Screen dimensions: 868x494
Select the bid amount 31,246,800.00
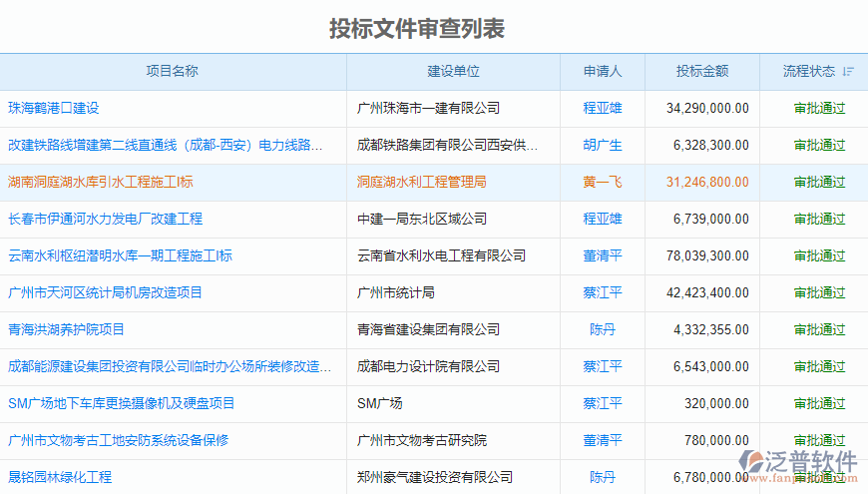click(x=707, y=183)
